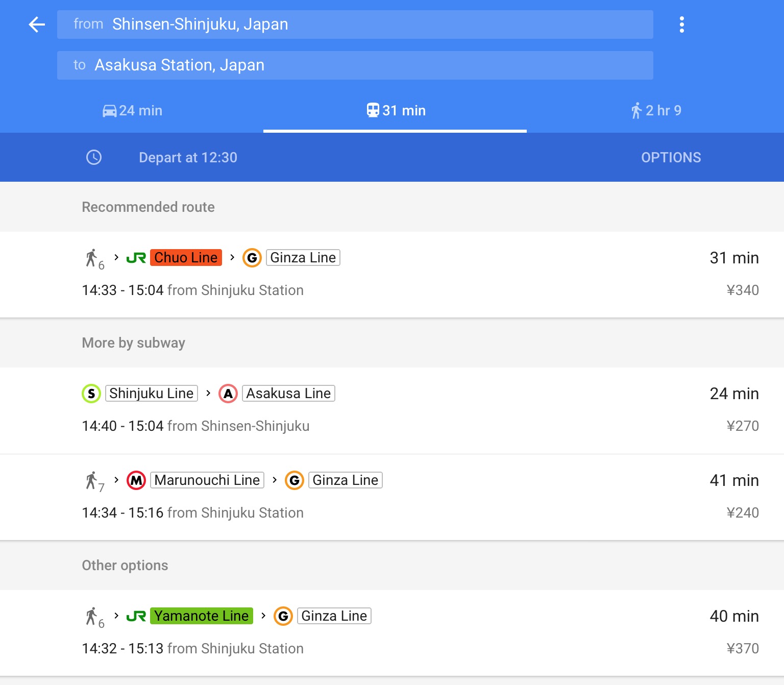
Task: Click the Ginza G icon in the 40 min route
Action: pos(283,616)
